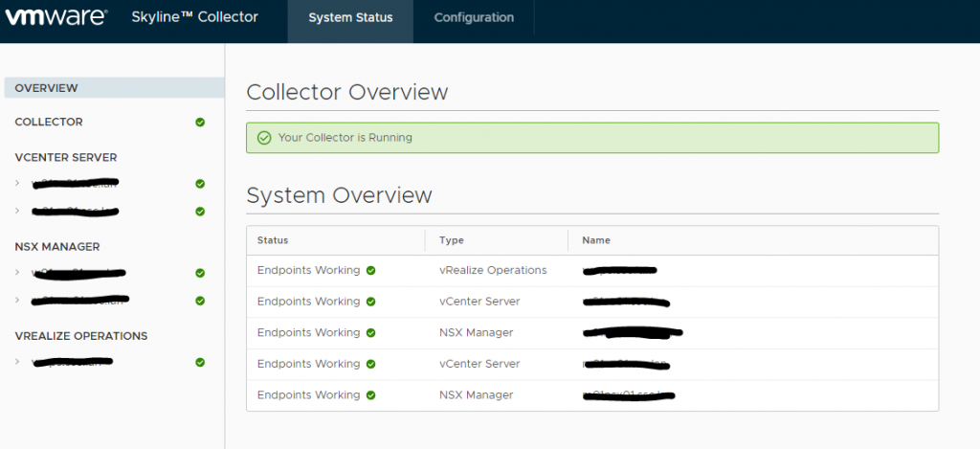Click green check in lower vCenter Server row
The width and height of the screenshot is (980, 449).
tap(370, 365)
